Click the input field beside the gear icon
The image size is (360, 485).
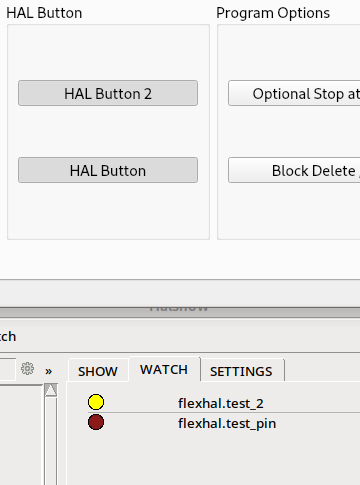click(x=7, y=369)
